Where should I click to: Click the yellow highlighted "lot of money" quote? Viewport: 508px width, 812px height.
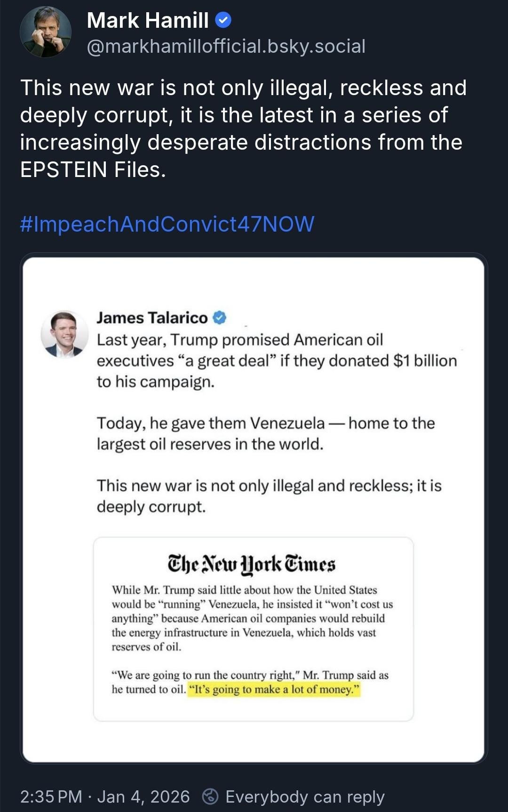(274, 690)
